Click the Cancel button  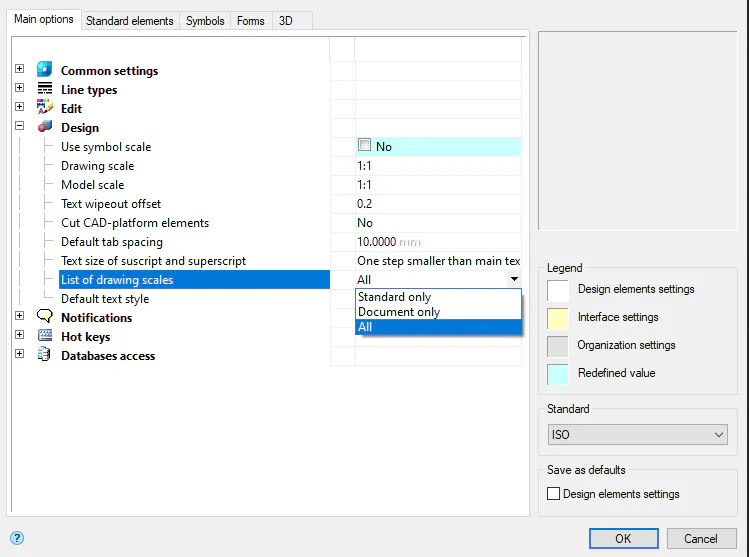pyautogui.click(x=701, y=538)
